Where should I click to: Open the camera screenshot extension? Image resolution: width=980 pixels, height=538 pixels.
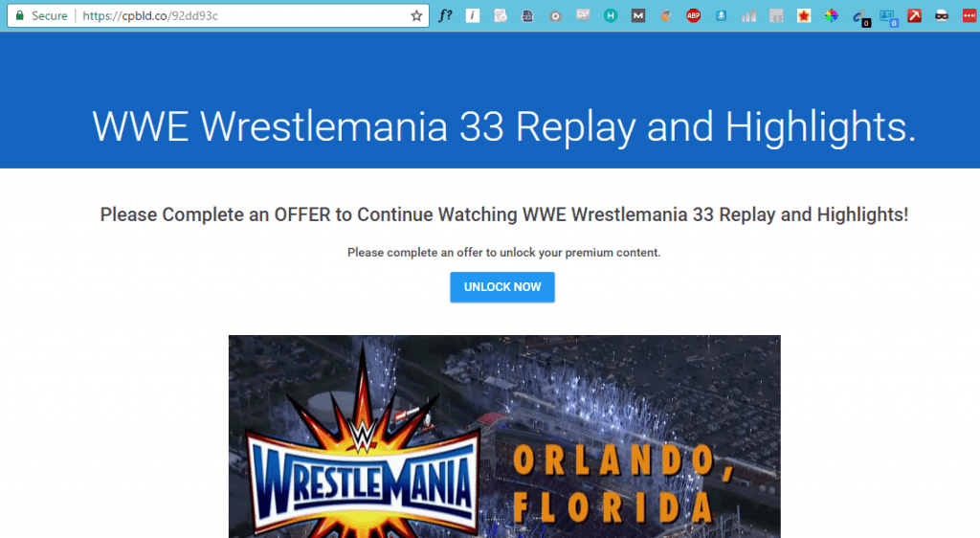[x=555, y=16]
